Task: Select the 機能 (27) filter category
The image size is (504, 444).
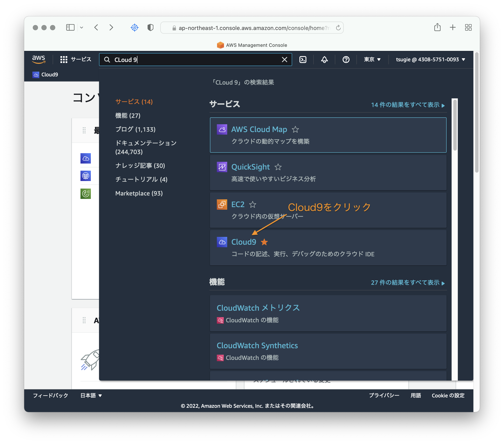Action: point(128,115)
